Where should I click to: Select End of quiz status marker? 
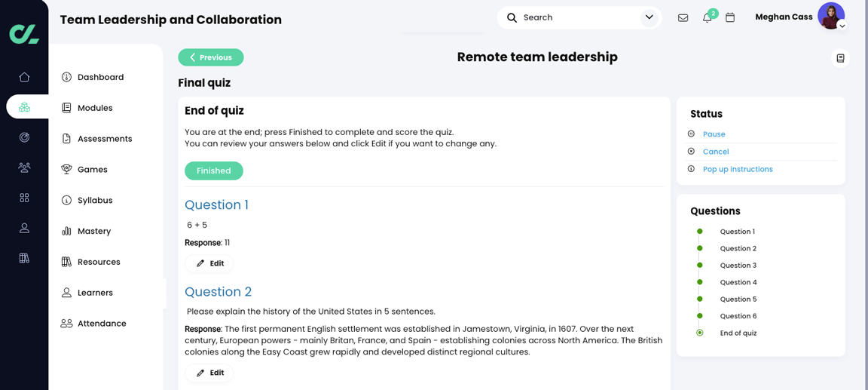pyautogui.click(x=700, y=333)
